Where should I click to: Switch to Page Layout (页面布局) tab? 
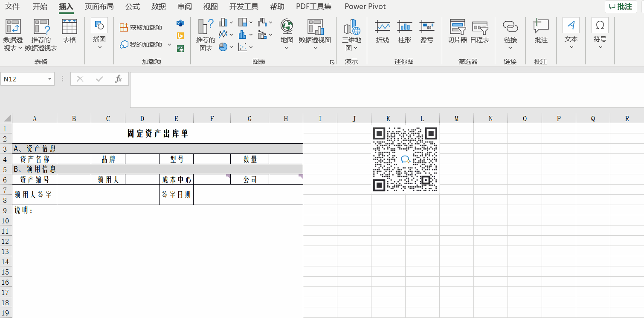pyautogui.click(x=99, y=6)
